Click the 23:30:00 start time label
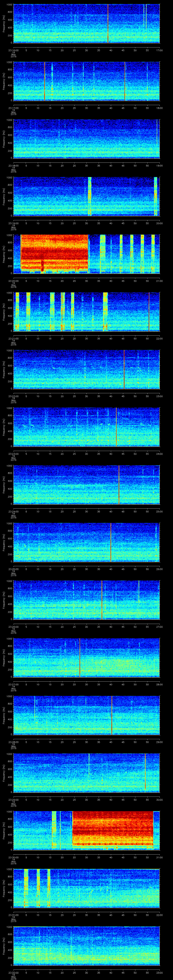Screen dimensions: 173x980 click(14, 858)
